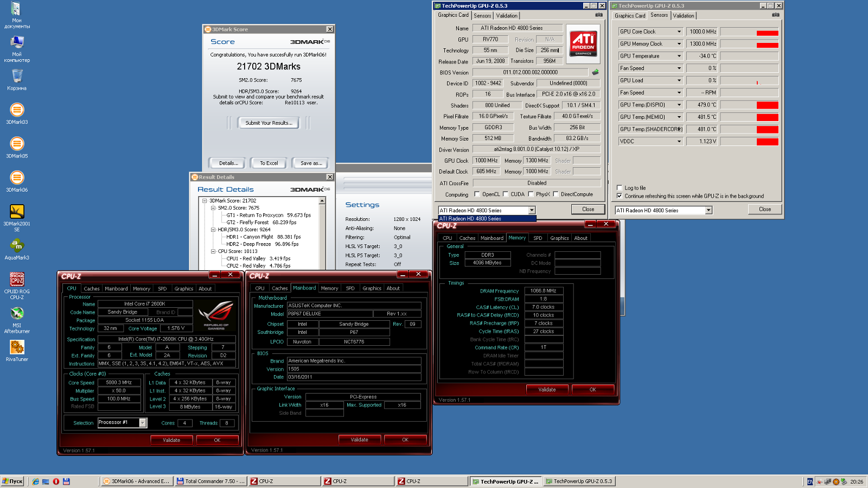
Task: Switch to Total Commander 7.50 taskbar item
Action: [210, 481]
